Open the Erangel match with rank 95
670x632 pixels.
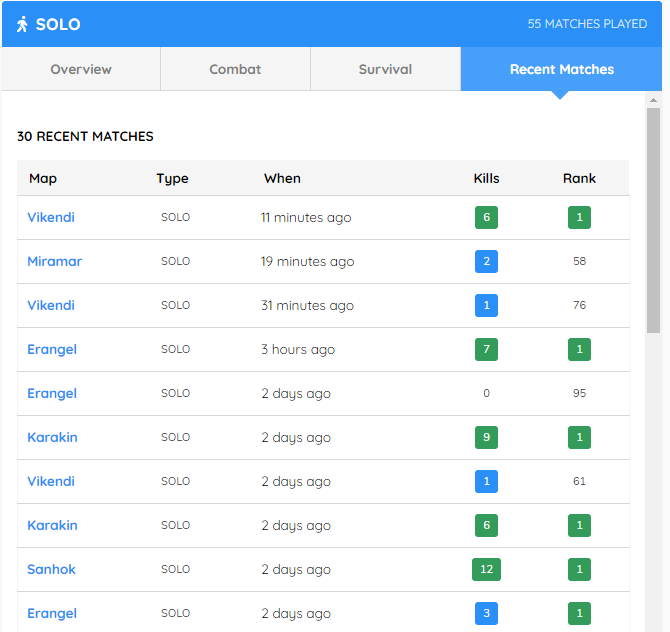click(x=52, y=394)
